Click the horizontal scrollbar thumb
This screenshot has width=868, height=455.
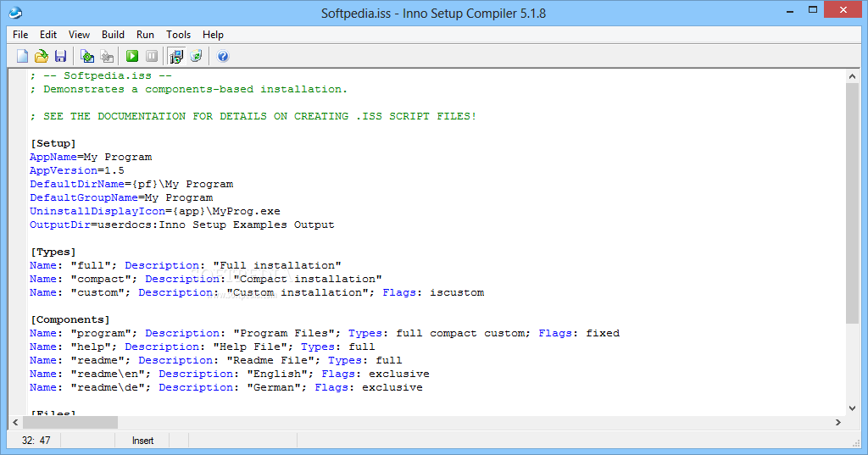[x=70, y=422]
